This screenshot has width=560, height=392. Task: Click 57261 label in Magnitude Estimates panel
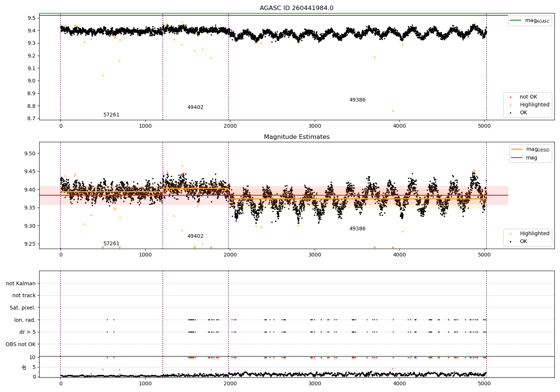pos(111,244)
